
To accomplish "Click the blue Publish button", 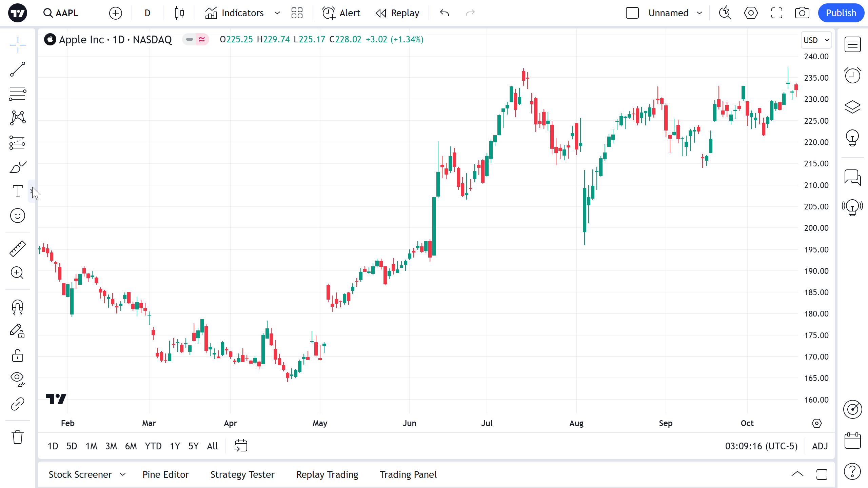I will click(x=841, y=13).
